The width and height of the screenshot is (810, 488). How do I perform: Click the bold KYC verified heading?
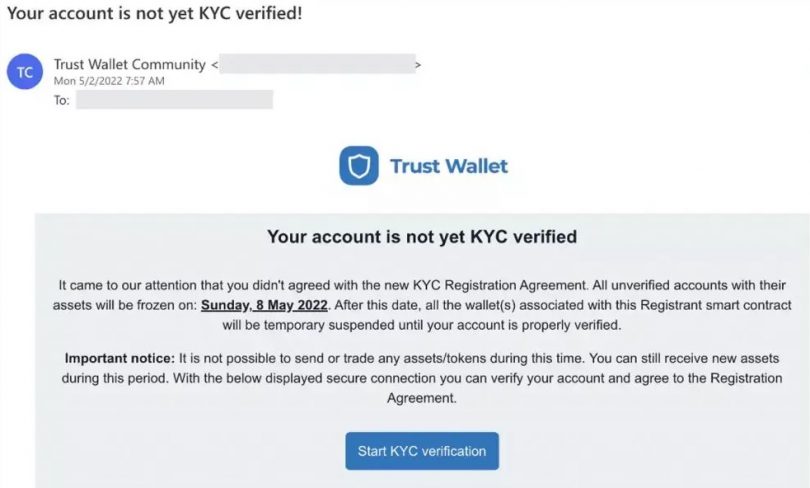click(x=422, y=237)
